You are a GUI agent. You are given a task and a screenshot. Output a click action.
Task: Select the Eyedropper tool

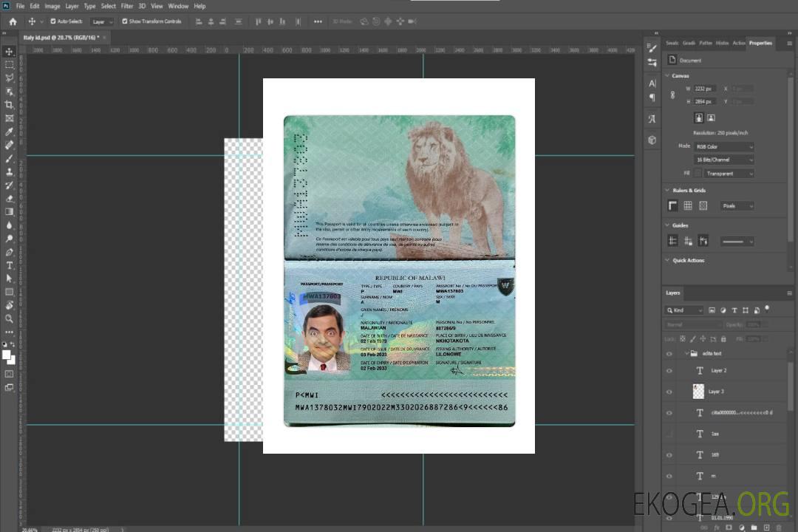(9, 132)
